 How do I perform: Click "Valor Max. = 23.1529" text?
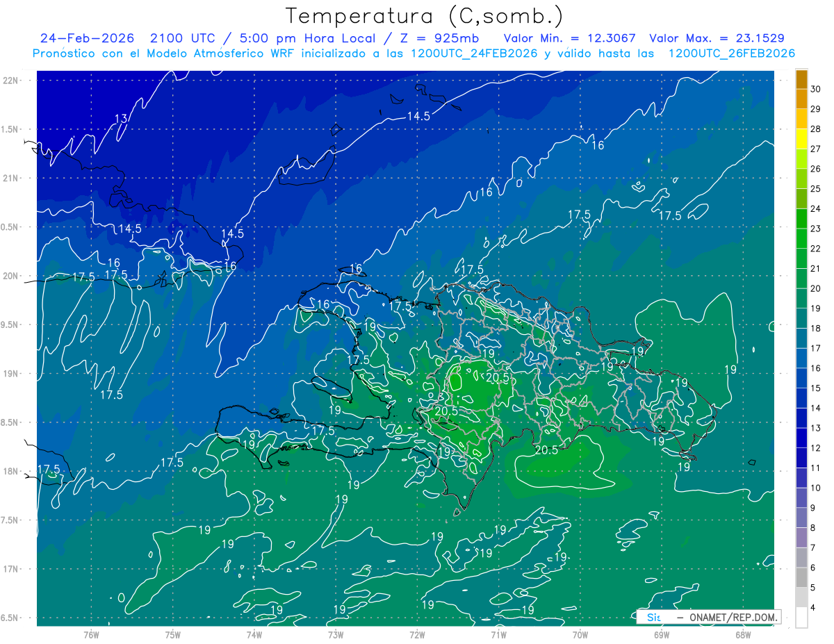717,38
